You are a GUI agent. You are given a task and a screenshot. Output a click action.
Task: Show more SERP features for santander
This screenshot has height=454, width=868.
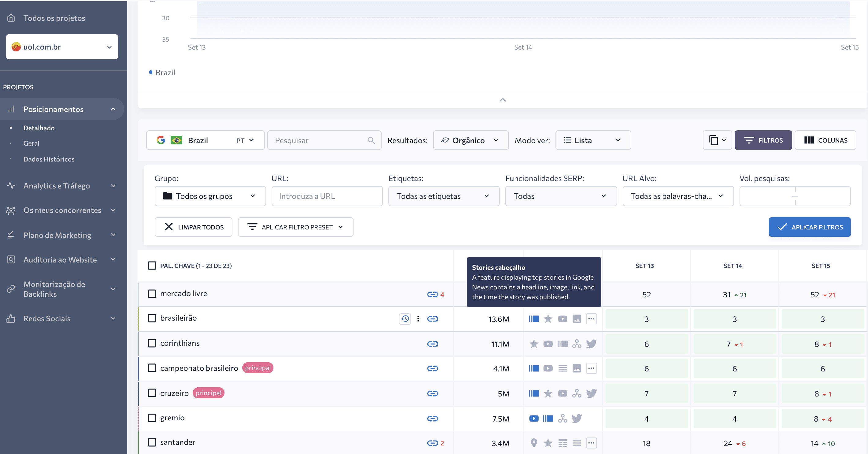(591, 443)
